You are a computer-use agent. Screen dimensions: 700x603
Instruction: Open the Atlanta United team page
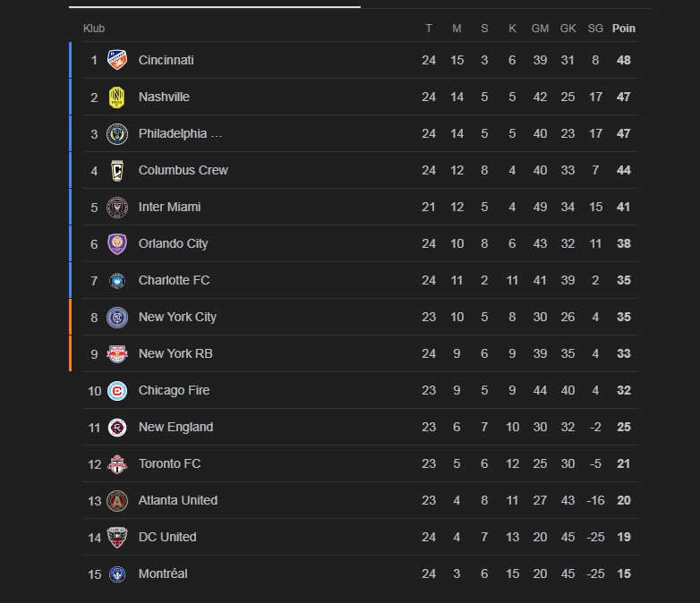177,500
